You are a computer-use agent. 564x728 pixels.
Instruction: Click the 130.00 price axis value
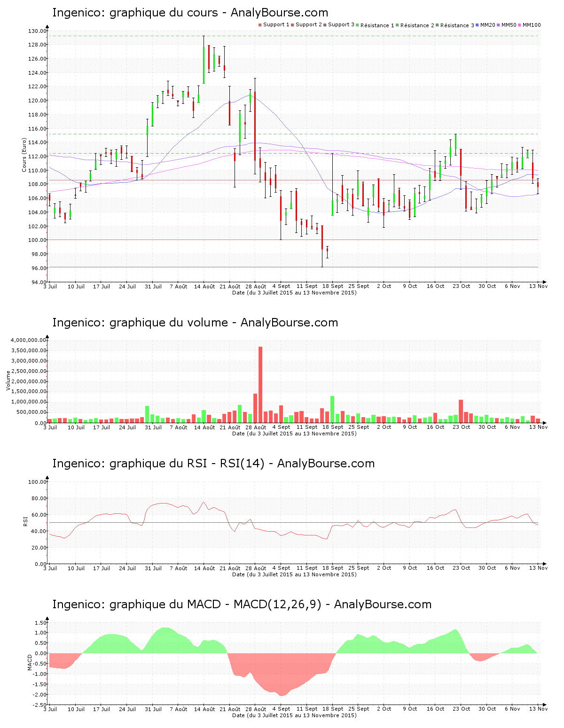coord(37,31)
